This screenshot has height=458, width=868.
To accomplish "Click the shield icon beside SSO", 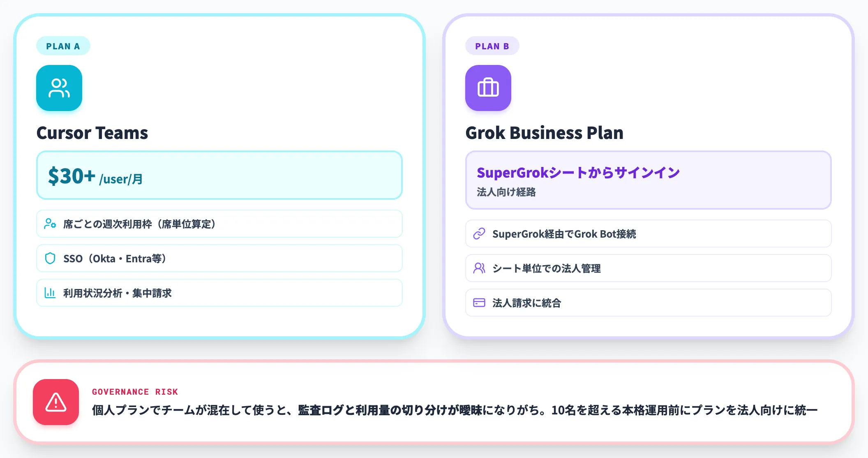I will pyautogui.click(x=50, y=258).
